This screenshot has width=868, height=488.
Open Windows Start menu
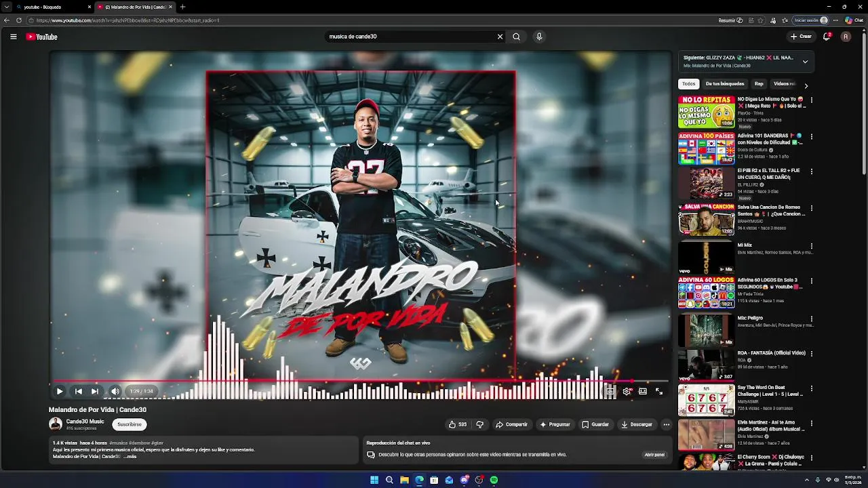tap(374, 480)
